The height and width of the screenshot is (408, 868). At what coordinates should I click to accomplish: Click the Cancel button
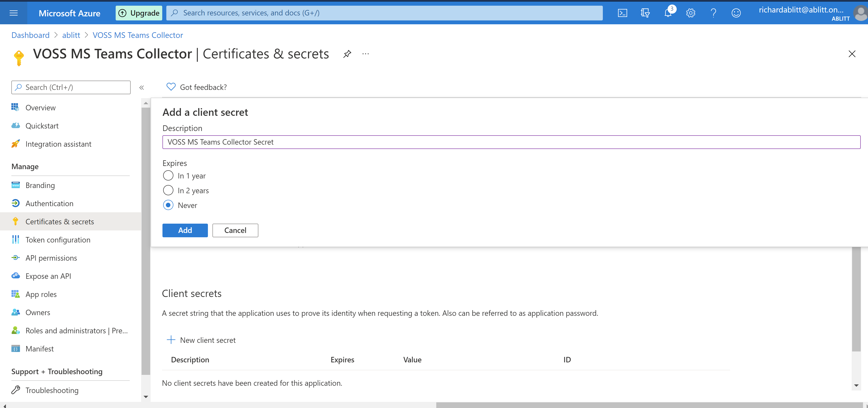tap(235, 230)
